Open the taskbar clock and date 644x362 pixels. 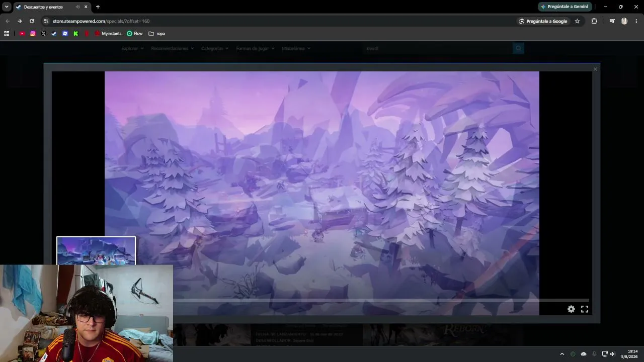(x=629, y=354)
